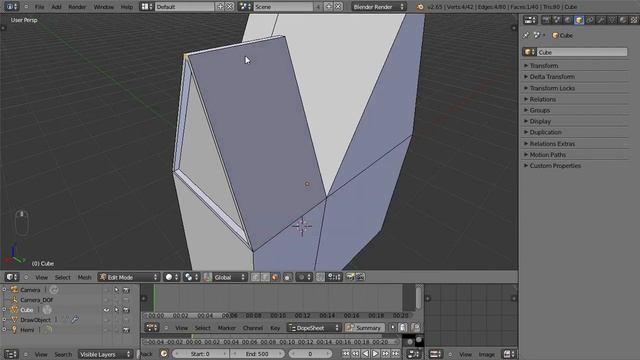Open the pivot point selector
The height and width of the screenshot is (360, 640).
[191, 277]
